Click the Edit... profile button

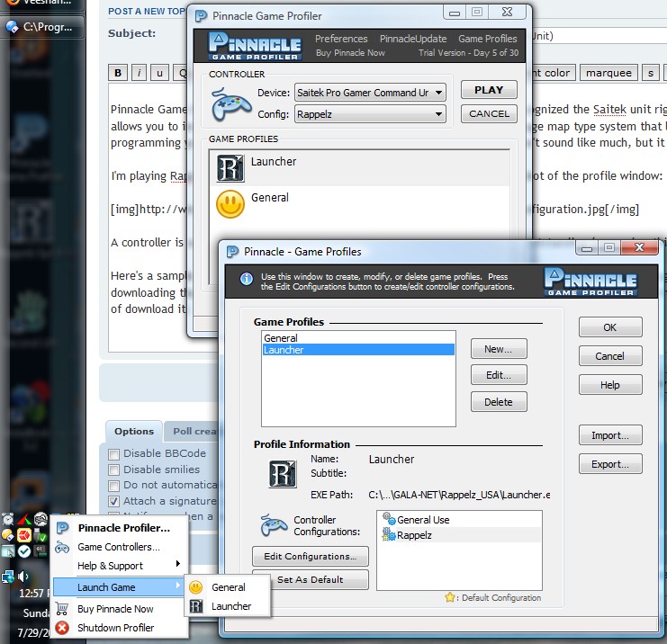[499, 375]
